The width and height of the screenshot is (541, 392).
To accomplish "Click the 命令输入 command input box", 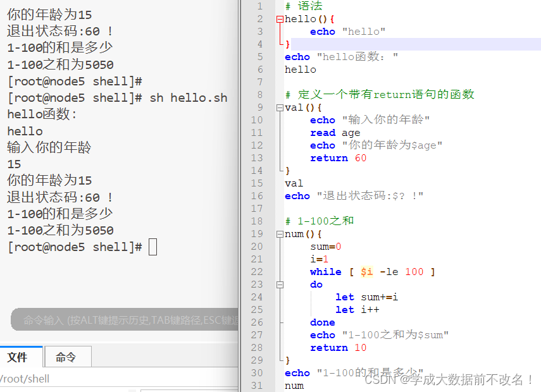I will point(125,319).
